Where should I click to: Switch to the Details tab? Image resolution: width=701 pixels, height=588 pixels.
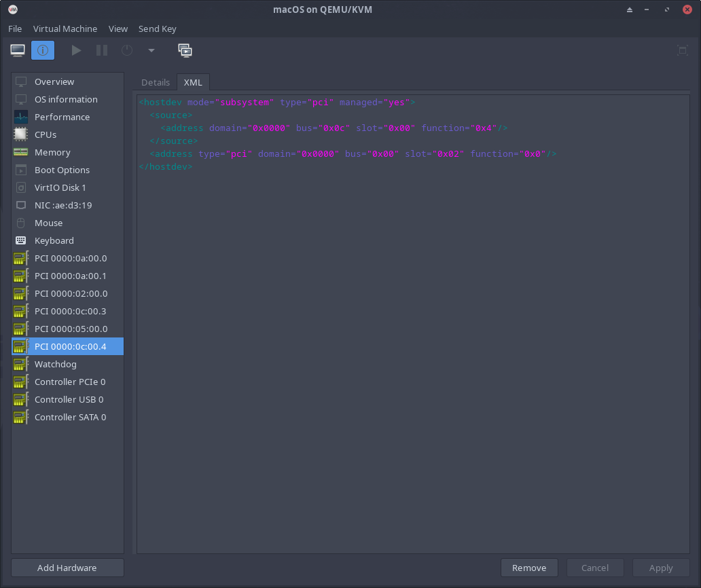(x=156, y=82)
